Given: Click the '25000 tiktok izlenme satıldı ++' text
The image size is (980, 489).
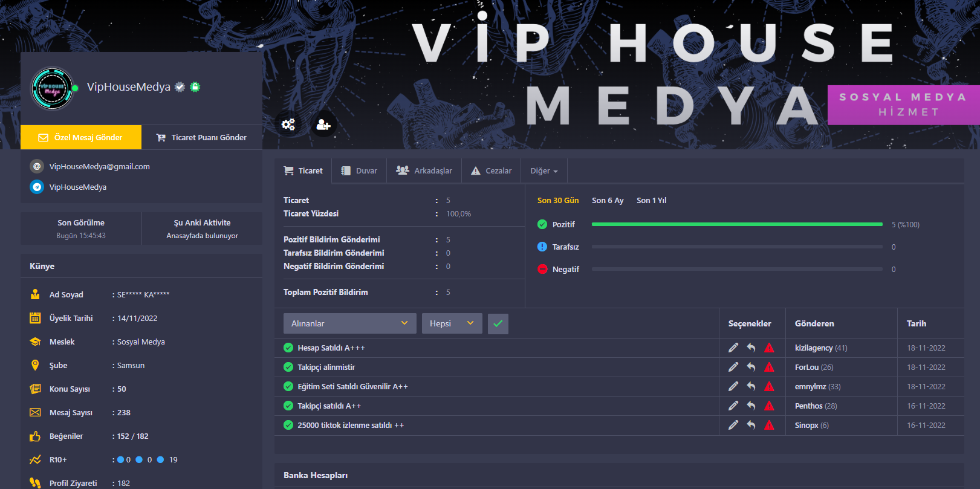Looking at the screenshot, I should click(x=351, y=425).
